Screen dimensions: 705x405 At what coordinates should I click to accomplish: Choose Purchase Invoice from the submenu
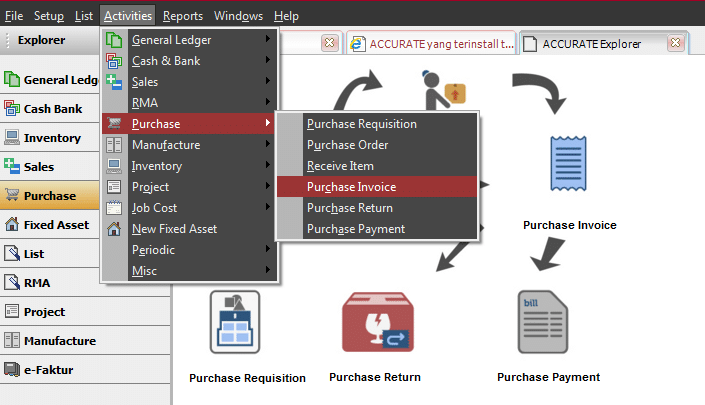pos(351,187)
